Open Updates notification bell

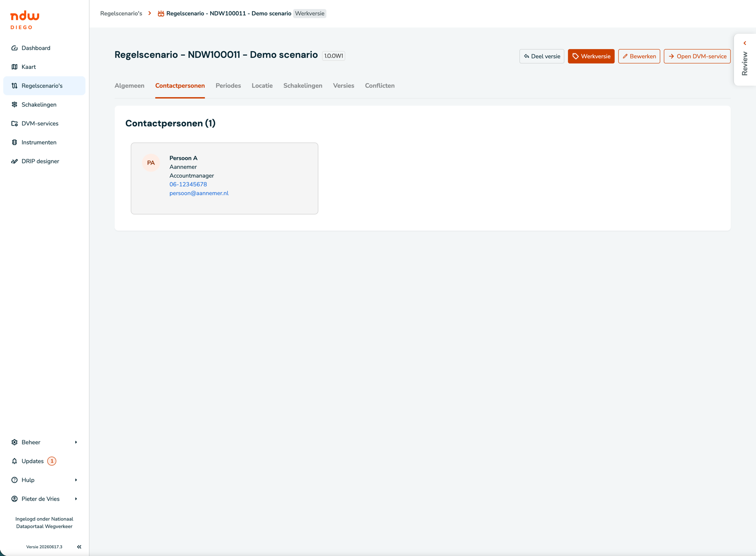[14, 461]
